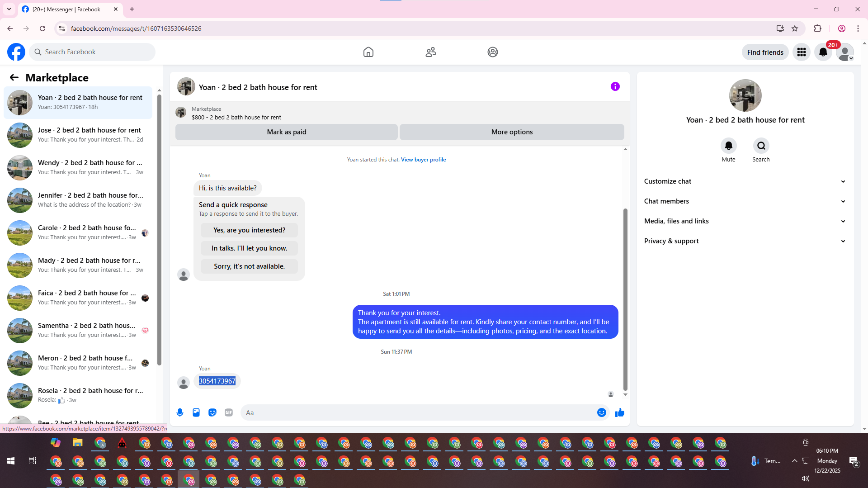Attach a photo using image icon
Image resolution: width=868 pixels, height=488 pixels.
click(x=196, y=412)
